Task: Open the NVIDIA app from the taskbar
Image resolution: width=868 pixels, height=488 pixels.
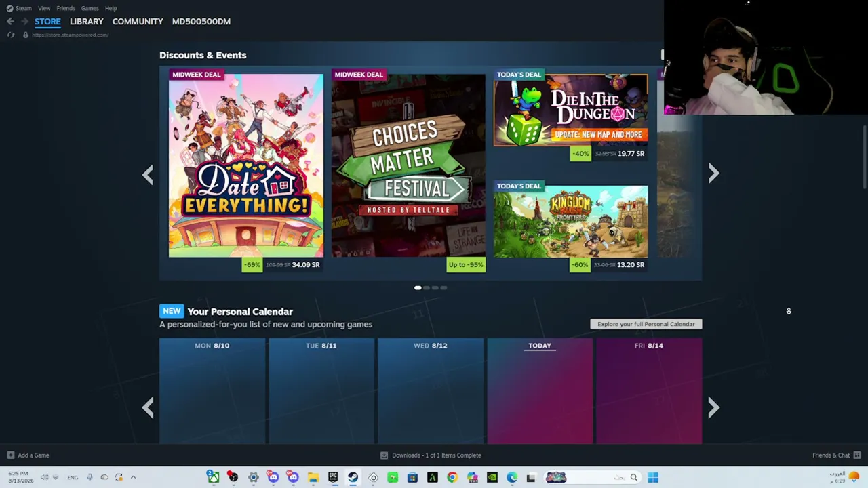Action: pyautogui.click(x=492, y=477)
